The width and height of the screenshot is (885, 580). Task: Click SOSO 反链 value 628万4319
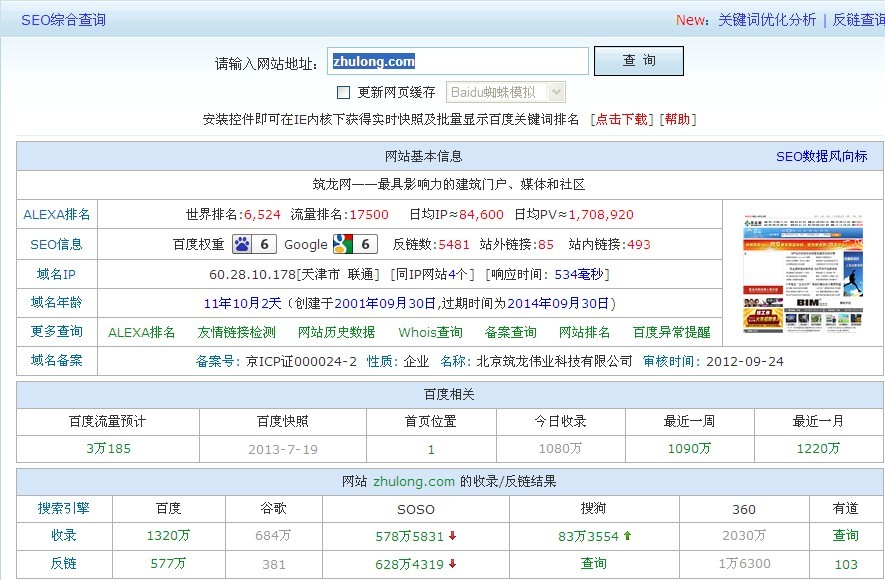[x=410, y=564]
